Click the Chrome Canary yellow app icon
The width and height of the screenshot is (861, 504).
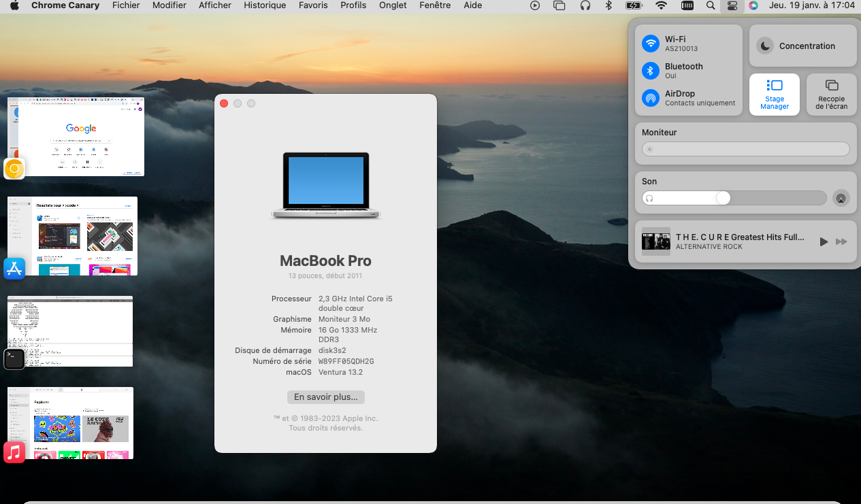14,169
